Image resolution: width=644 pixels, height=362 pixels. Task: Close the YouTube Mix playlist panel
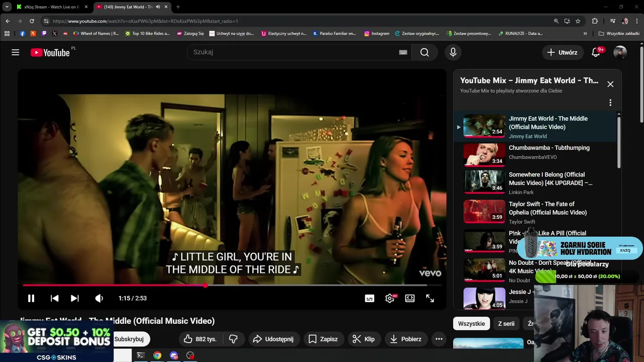[x=610, y=84]
